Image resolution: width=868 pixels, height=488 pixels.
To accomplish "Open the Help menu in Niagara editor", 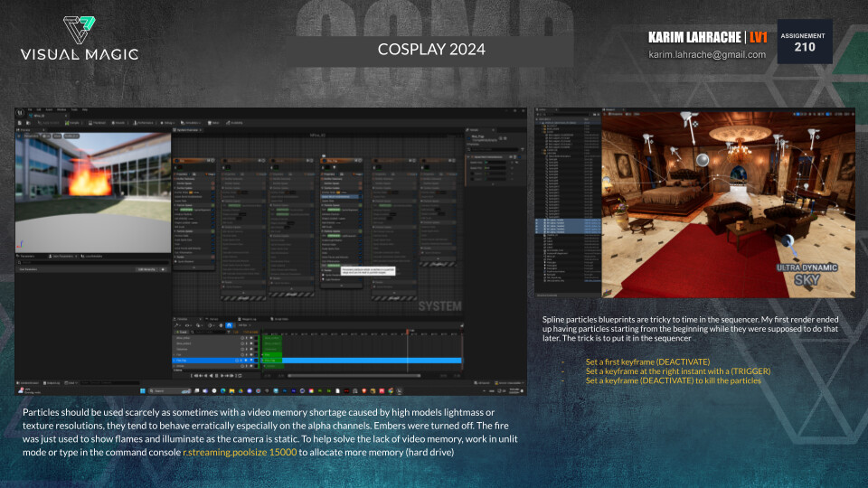I will coord(85,109).
